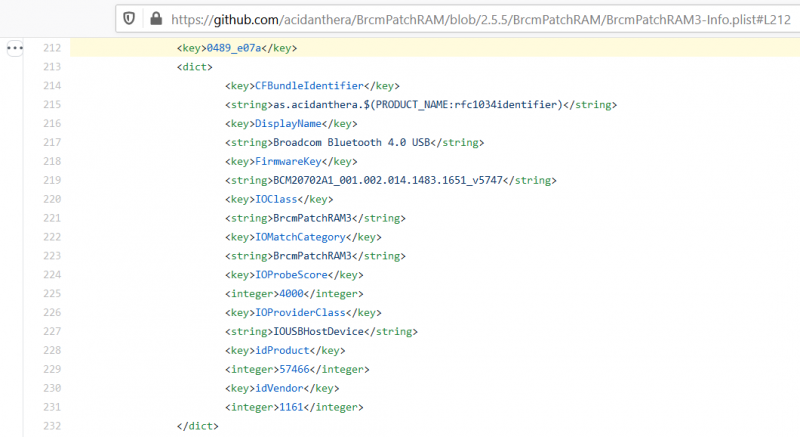Image resolution: width=800 pixels, height=437 pixels.
Task: Click the IOProbeScore key text
Action: pyautogui.click(x=291, y=274)
